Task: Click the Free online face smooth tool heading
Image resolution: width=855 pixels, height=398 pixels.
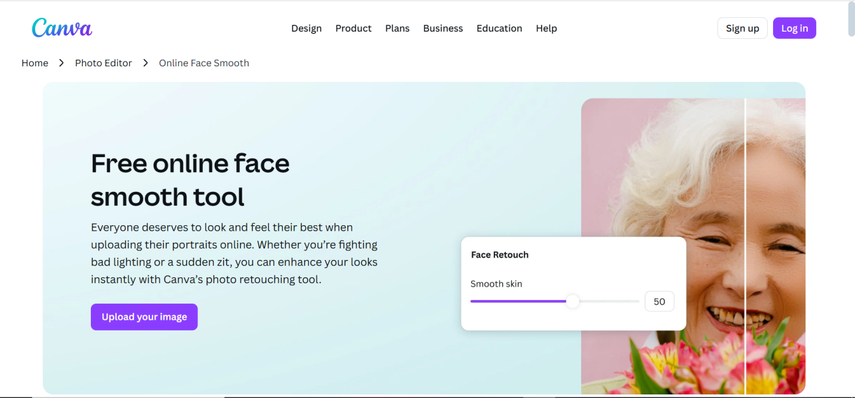Action: pos(190,180)
